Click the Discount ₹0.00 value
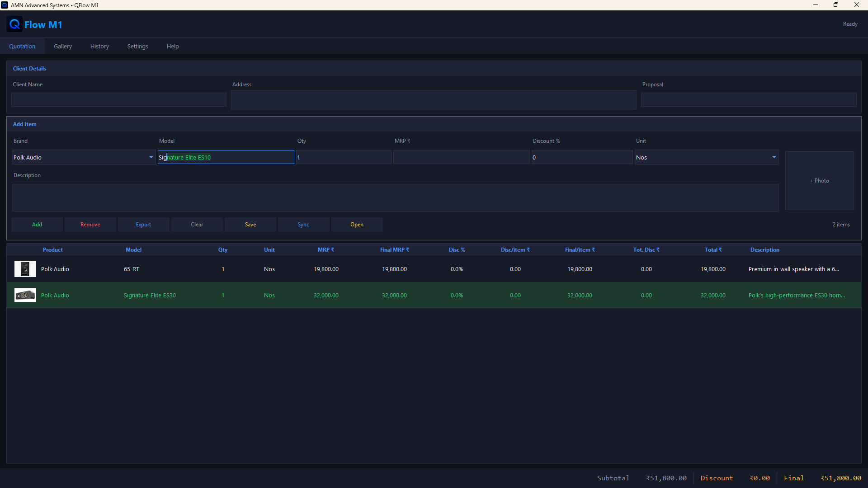The width and height of the screenshot is (868, 488). (x=759, y=478)
